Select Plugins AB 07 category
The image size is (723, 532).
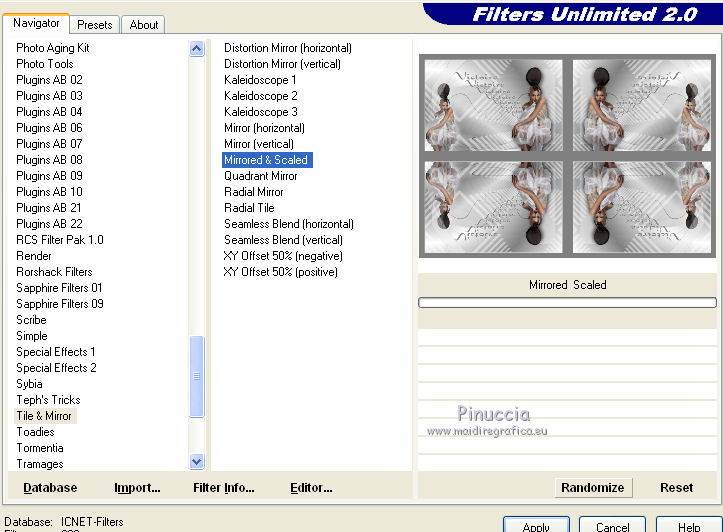click(49, 144)
